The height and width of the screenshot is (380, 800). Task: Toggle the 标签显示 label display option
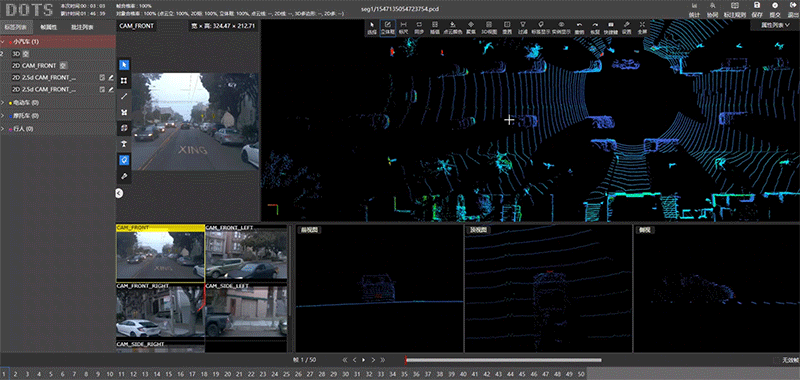coord(540,28)
